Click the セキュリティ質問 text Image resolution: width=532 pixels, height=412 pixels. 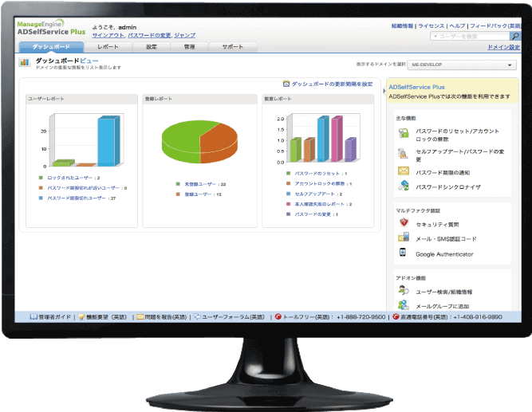coord(437,225)
